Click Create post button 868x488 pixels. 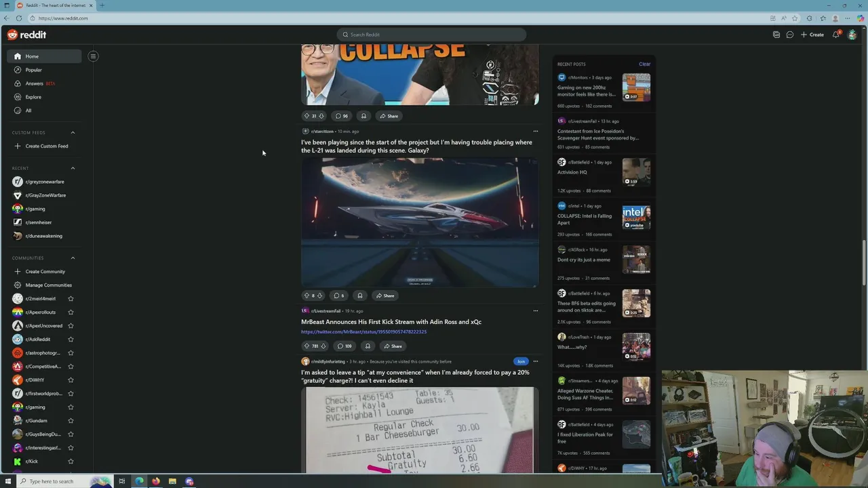pos(812,35)
